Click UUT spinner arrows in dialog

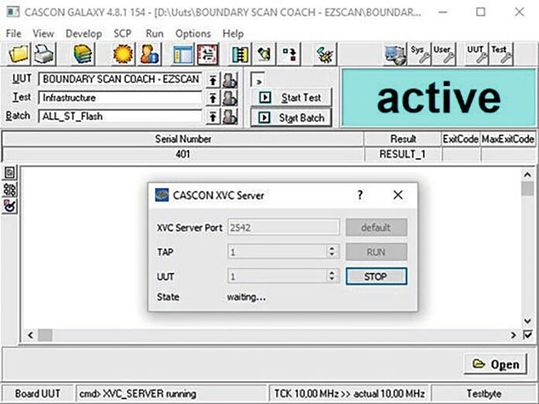point(332,276)
